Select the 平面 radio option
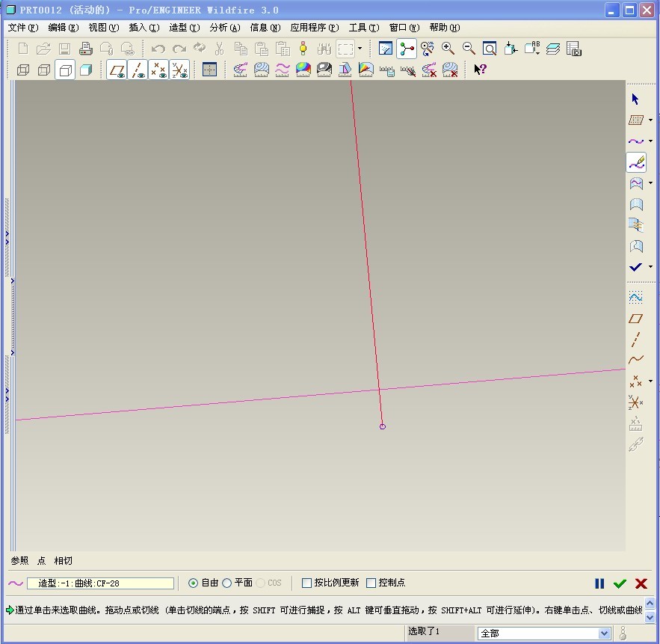Screen dimensions: 660x644 click(227, 583)
